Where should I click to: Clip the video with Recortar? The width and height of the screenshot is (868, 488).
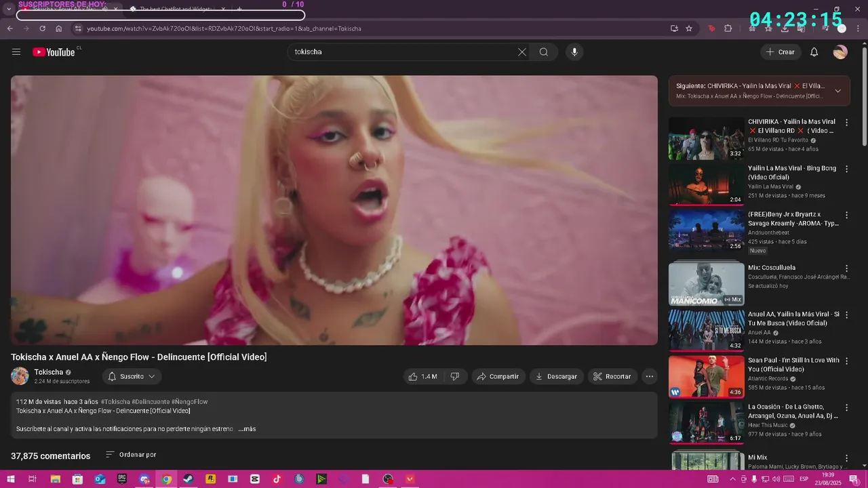(612, 376)
